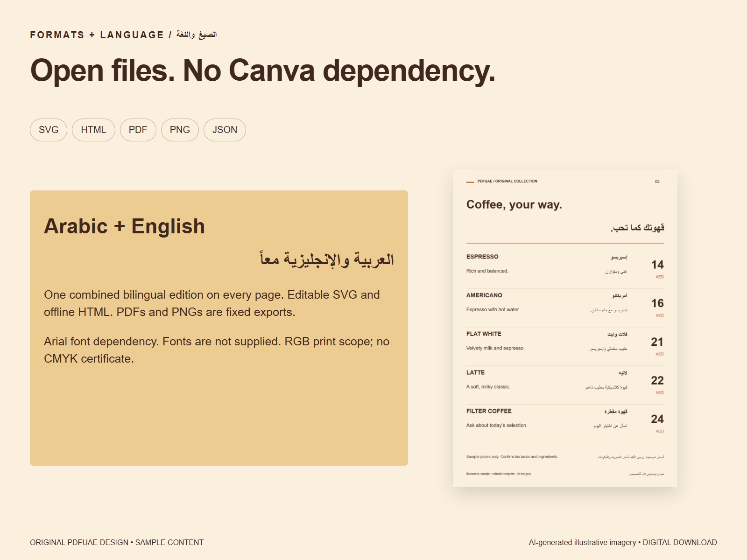
Task: Select the PDF format pill
Action: pos(138,130)
